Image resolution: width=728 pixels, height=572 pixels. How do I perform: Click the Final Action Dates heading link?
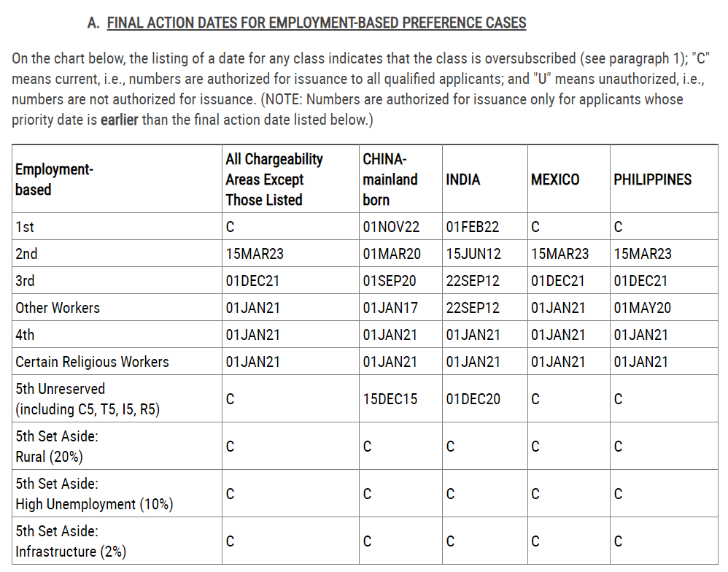pos(317,23)
